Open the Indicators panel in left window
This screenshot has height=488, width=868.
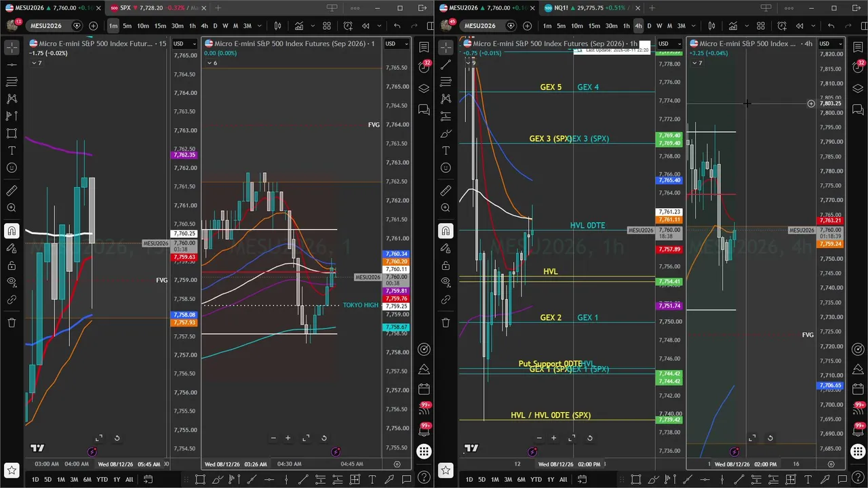click(x=299, y=26)
